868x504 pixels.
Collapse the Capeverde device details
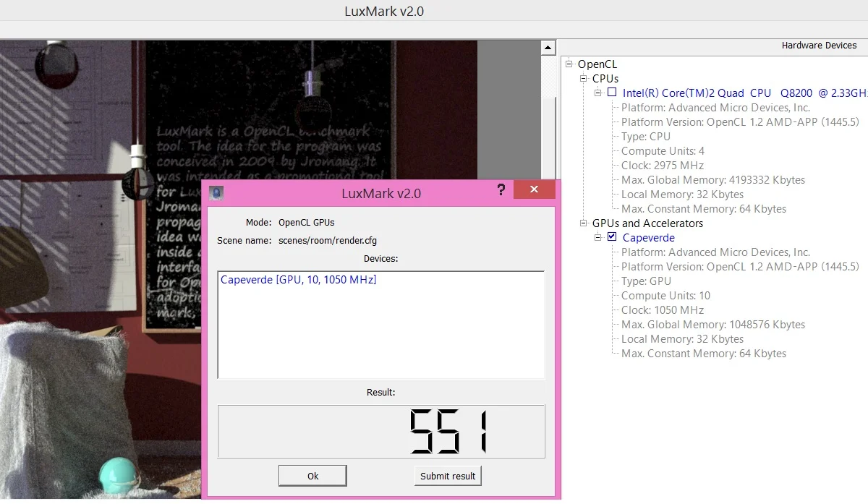[598, 237]
